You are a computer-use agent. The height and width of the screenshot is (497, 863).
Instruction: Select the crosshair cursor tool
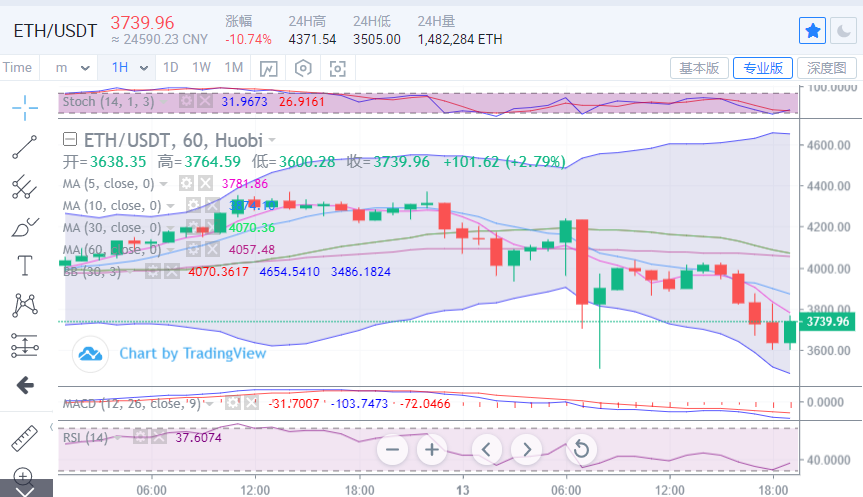tap(25, 107)
